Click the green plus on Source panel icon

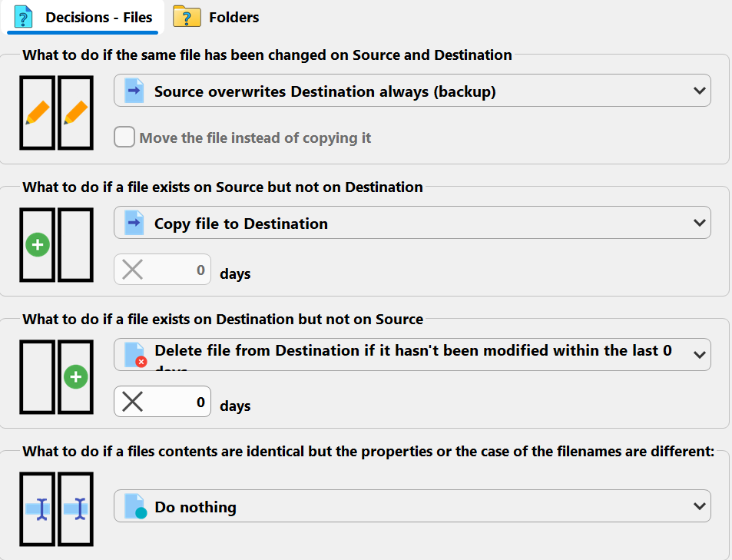coord(38,245)
